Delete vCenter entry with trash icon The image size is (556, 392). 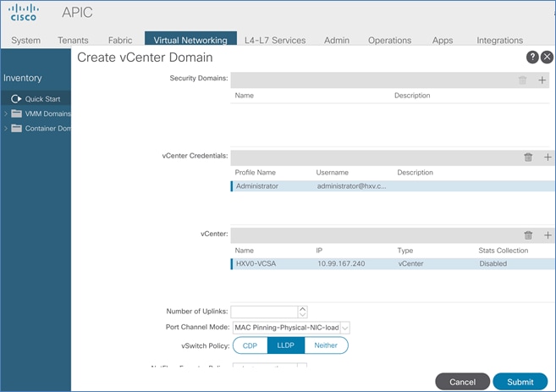[528, 235]
